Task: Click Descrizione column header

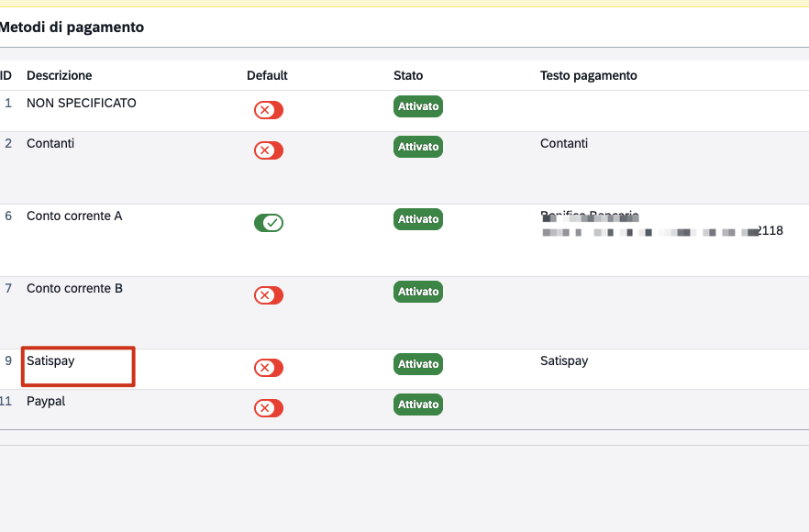Action: (x=60, y=75)
